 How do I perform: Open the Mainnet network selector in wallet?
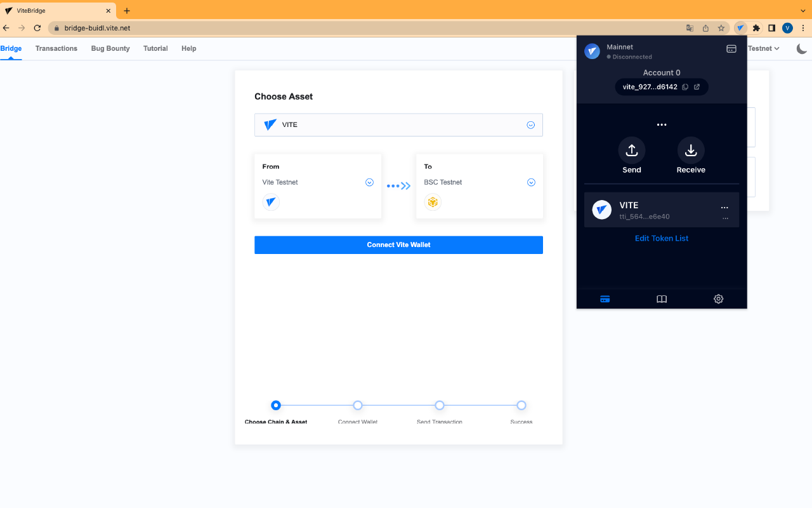pos(620,47)
